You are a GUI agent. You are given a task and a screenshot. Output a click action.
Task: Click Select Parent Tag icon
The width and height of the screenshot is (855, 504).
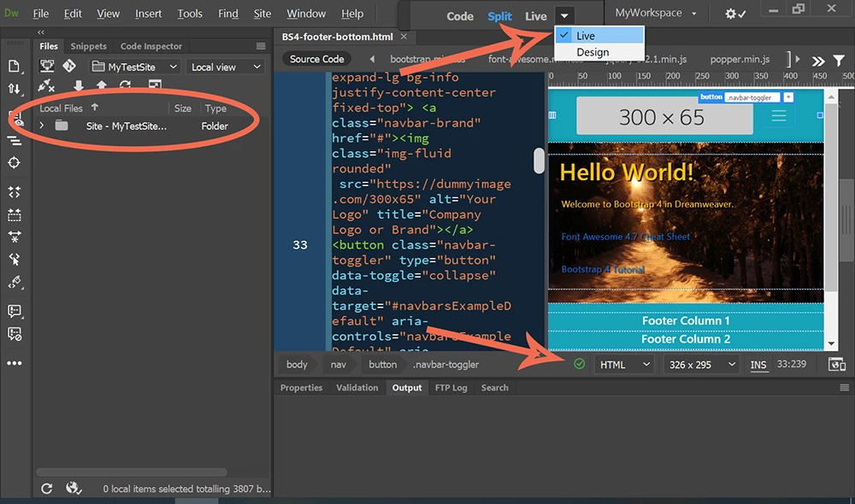[x=15, y=260]
